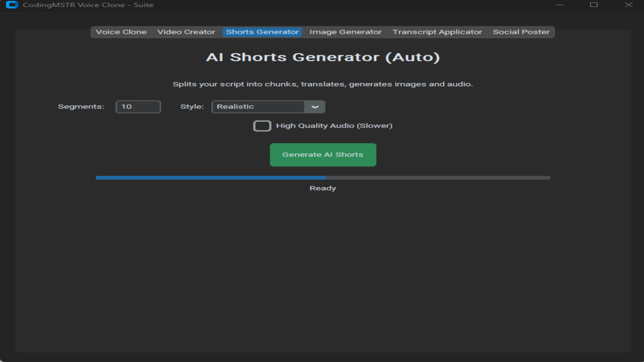The image size is (644, 362).
Task: Open the Video Creator tab
Action: [186, 32]
